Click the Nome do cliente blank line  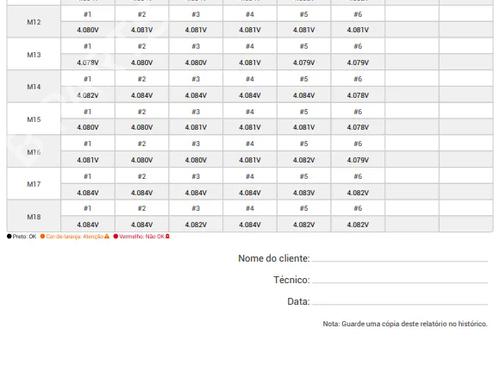pos(400,261)
